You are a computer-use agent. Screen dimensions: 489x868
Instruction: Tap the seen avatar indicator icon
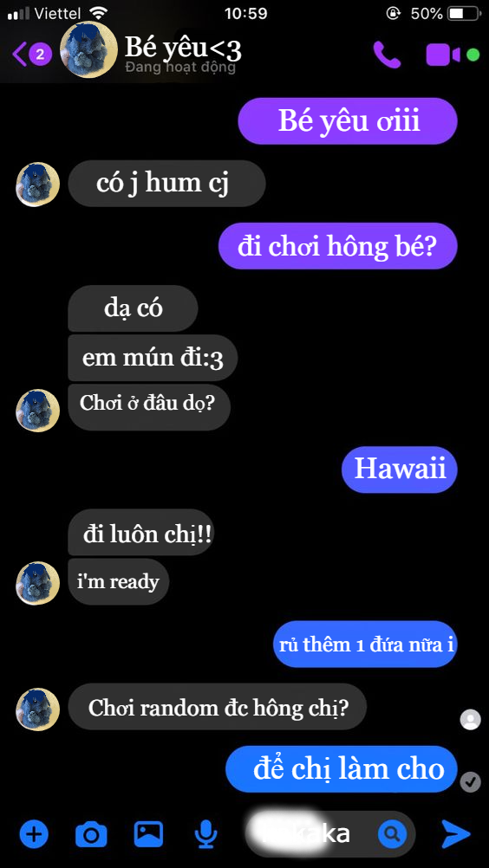click(471, 720)
